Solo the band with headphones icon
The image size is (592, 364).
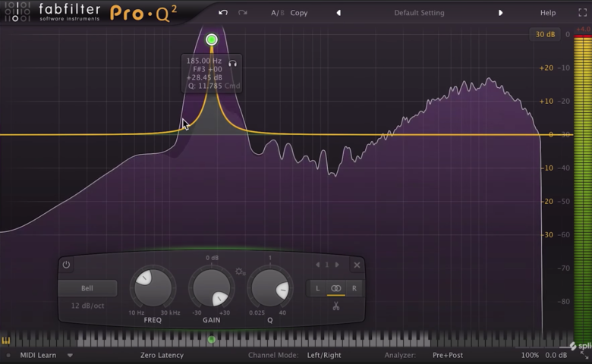pyautogui.click(x=232, y=64)
